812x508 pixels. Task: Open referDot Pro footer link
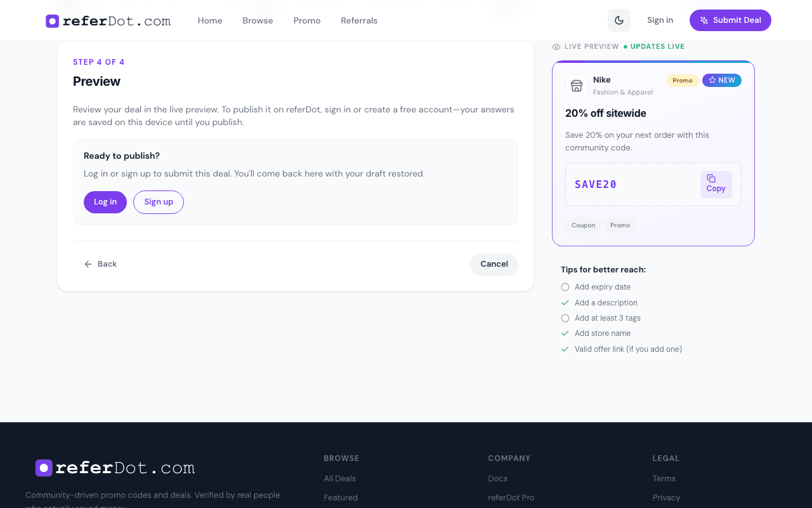[511, 498]
